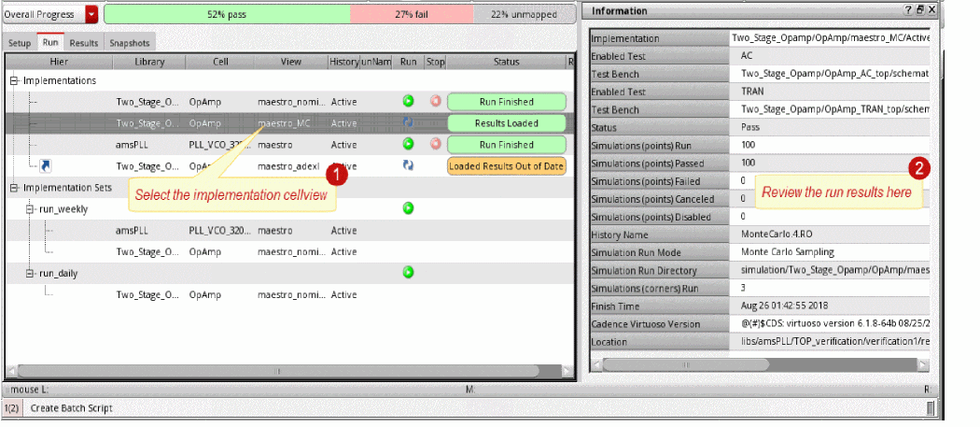Select amsPLL library under run_weekly
The width and height of the screenshot is (980, 427).
(x=132, y=231)
